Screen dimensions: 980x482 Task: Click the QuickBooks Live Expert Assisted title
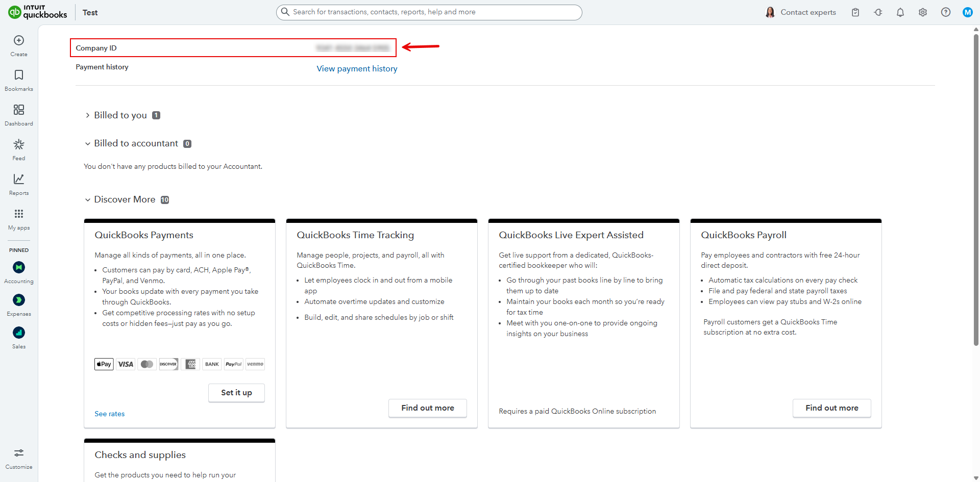click(571, 235)
